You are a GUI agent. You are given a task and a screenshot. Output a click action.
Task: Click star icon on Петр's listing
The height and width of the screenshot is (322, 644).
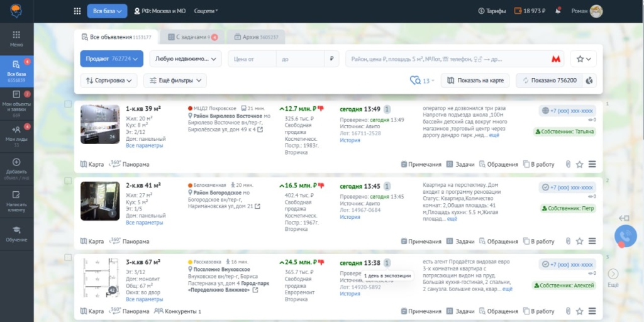tap(579, 241)
